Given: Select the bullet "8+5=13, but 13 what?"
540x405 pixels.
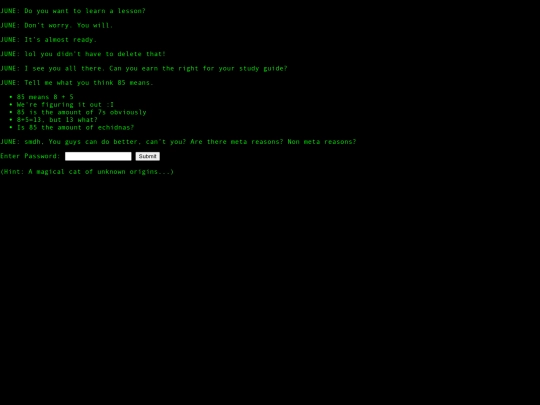Looking at the screenshot, I should tap(57, 120).
